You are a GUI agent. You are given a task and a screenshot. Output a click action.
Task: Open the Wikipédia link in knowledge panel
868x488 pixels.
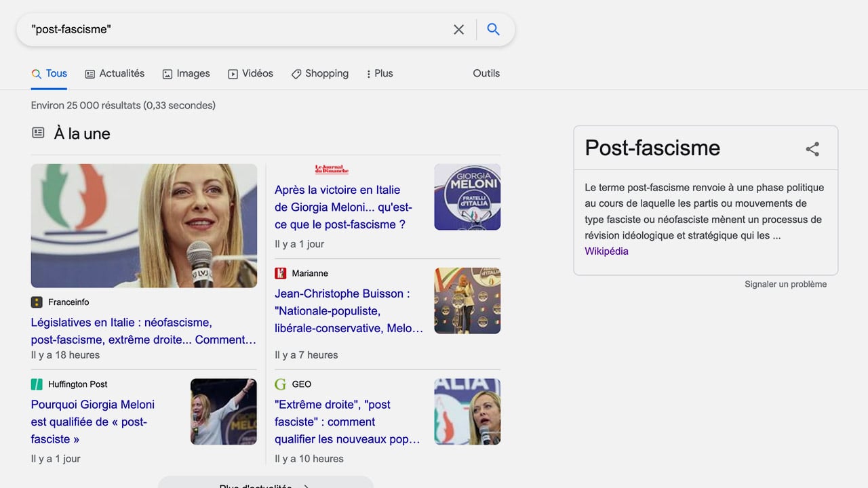pyautogui.click(x=606, y=251)
